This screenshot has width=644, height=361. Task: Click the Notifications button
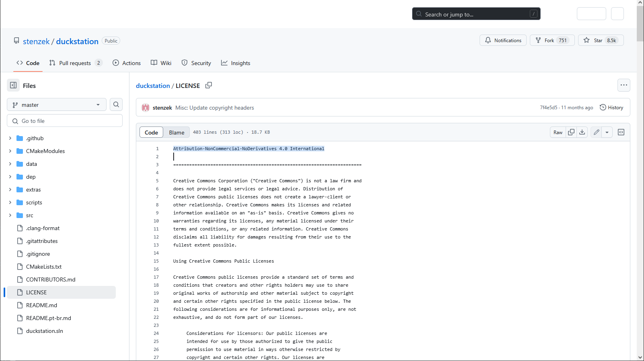tap(503, 40)
